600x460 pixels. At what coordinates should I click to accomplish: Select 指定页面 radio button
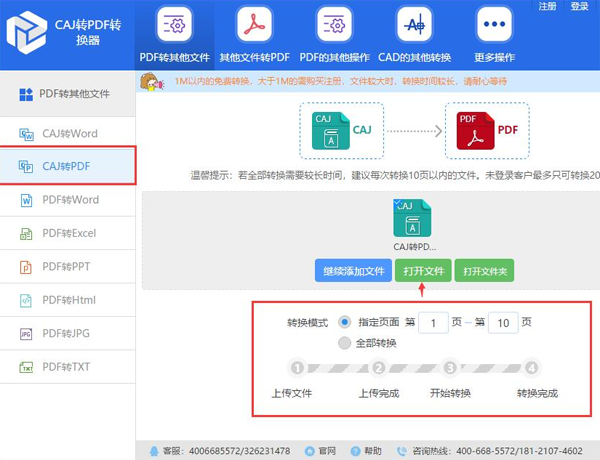click(x=344, y=322)
